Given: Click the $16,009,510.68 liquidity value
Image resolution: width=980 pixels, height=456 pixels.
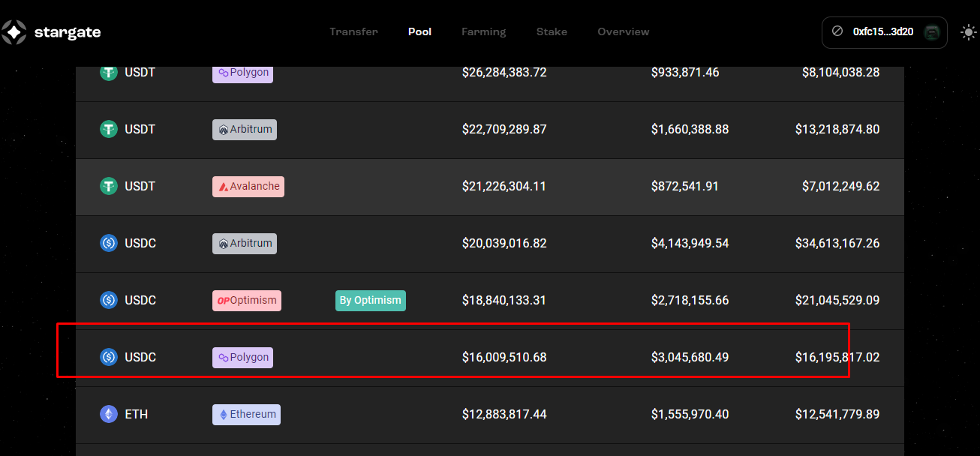Looking at the screenshot, I should pos(504,357).
